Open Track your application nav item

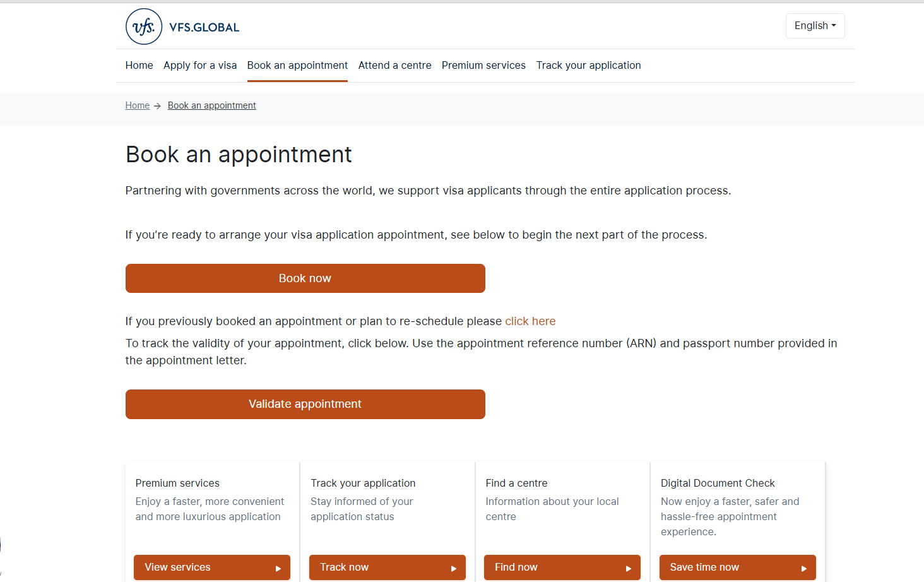[588, 65]
